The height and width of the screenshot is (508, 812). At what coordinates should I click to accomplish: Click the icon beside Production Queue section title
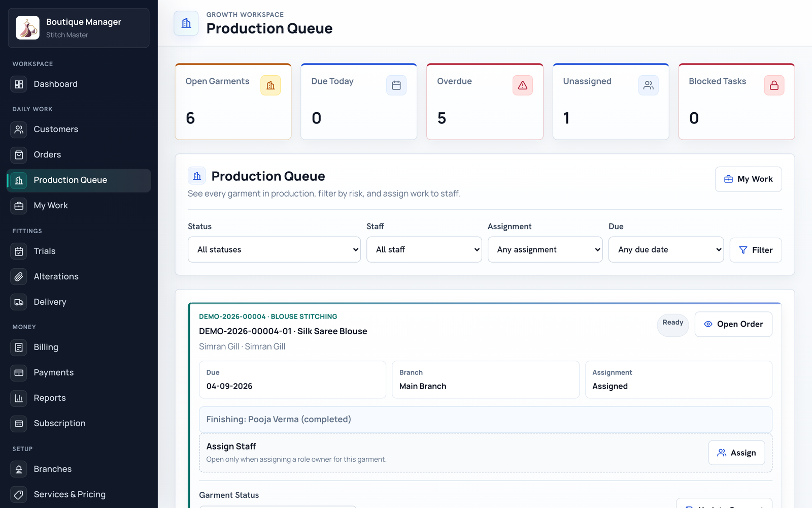[x=197, y=176]
